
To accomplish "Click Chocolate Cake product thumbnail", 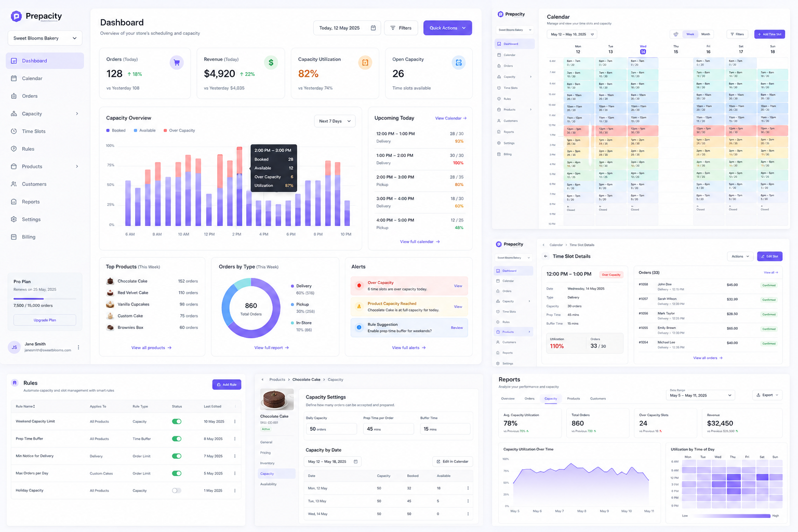I will click(277, 400).
